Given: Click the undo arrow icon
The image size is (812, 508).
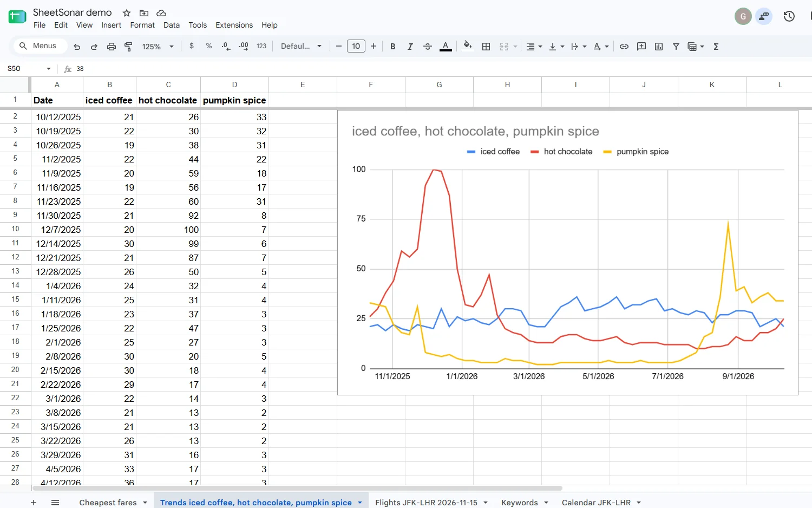Looking at the screenshot, I should click(x=77, y=47).
